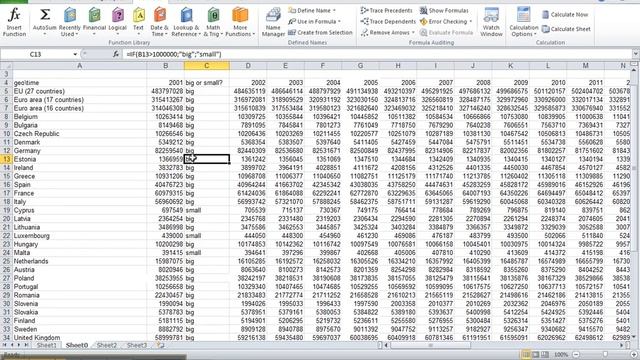Click Calculate Sheet

coord(566,29)
